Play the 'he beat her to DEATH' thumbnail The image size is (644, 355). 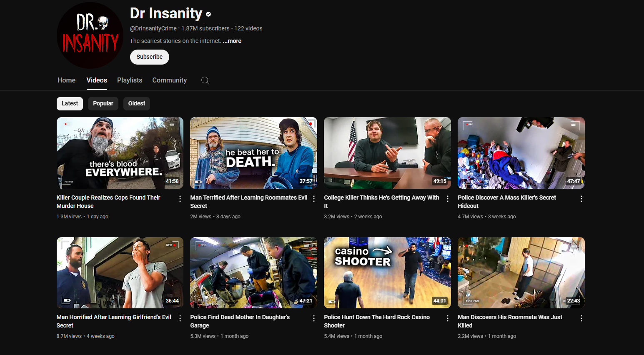(x=253, y=153)
